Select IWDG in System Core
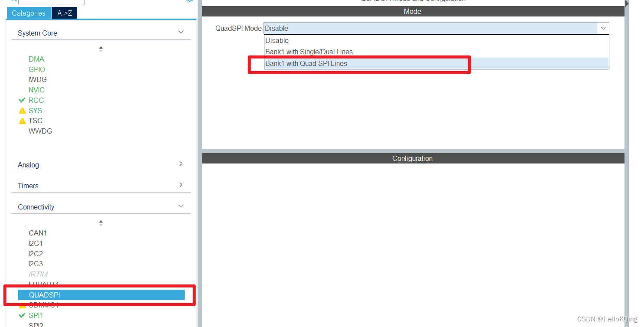 tap(38, 79)
